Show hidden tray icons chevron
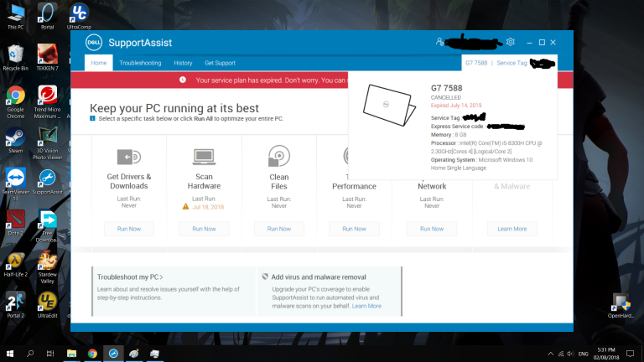Image resolution: width=644 pixels, height=362 pixels. tap(550, 354)
